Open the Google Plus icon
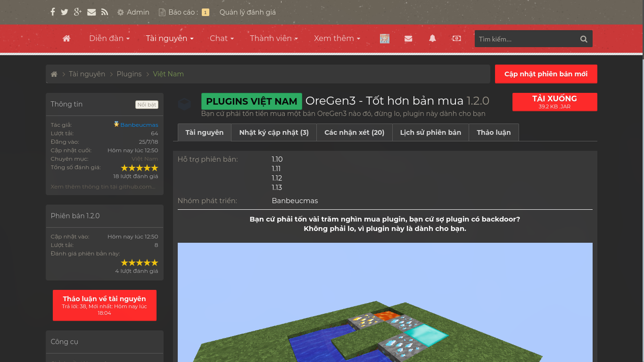Viewport: 644px width, 362px height. tap(78, 12)
